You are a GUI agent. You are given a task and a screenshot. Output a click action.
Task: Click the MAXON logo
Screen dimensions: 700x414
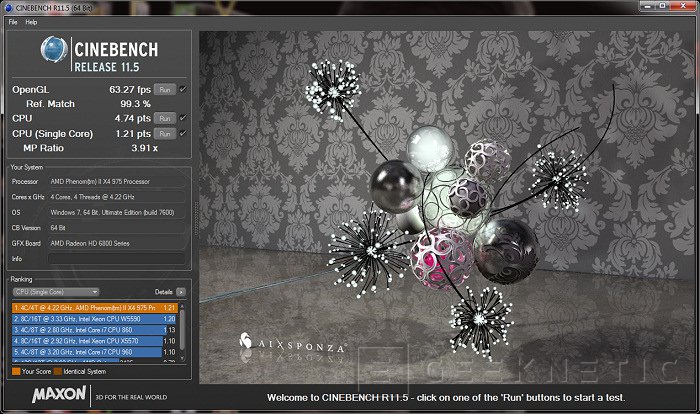pyautogui.click(x=59, y=394)
